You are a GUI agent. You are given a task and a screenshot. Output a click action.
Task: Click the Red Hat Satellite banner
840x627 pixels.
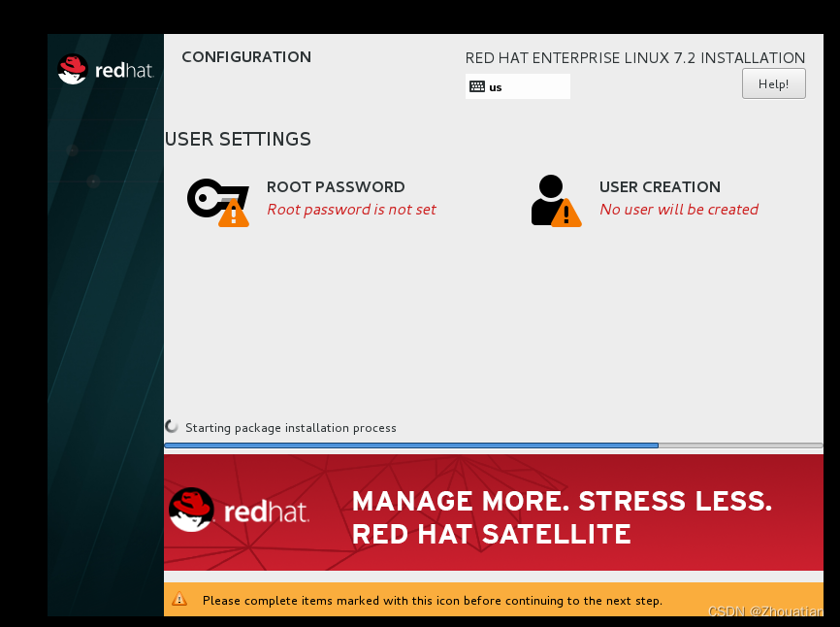coord(494,512)
